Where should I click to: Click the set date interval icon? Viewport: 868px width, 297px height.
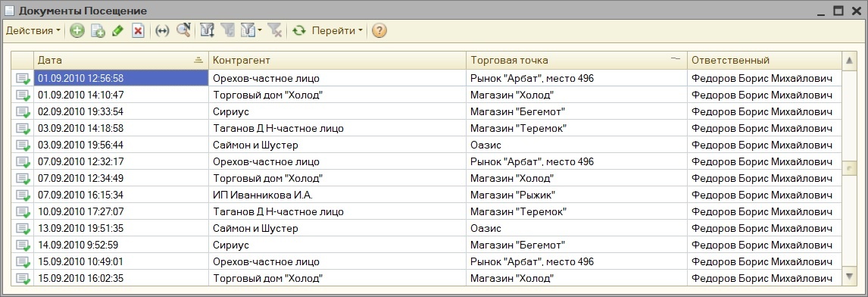coord(161,31)
